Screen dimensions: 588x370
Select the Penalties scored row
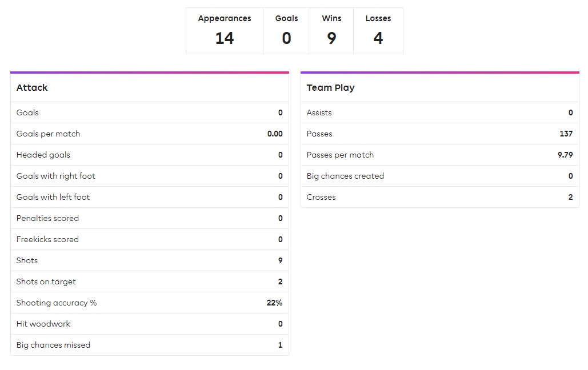[150, 218]
